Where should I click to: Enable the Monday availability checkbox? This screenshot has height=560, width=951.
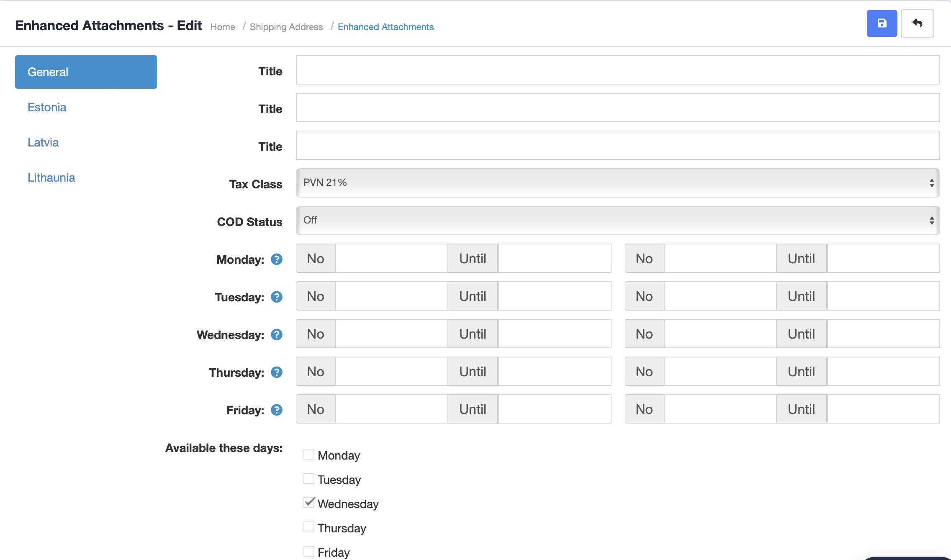tap(309, 455)
